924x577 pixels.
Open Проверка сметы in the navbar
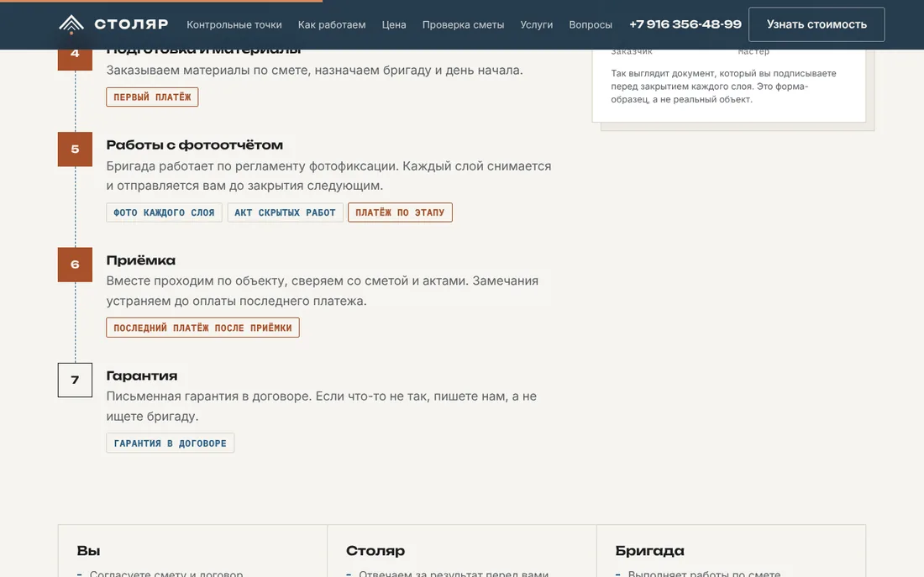pos(463,24)
